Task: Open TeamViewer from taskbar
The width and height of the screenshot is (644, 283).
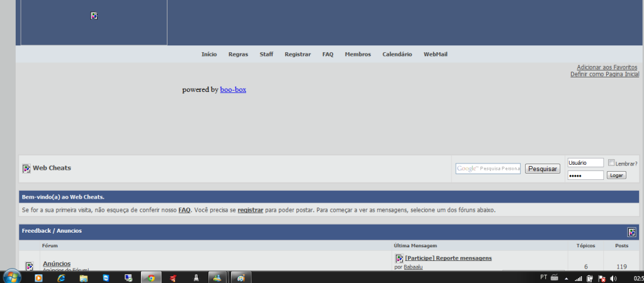Action: click(106, 278)
